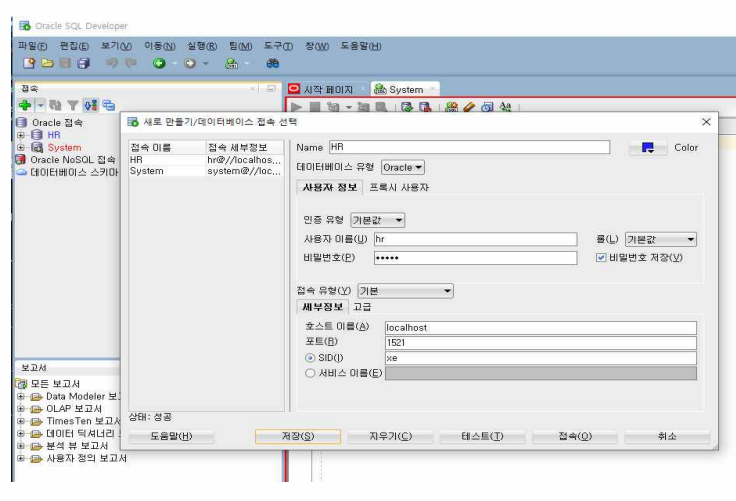Viewport: 736px width, 501px height.
Task: Click the Run Statement play icon in worksheet
Action: [296, 107]
